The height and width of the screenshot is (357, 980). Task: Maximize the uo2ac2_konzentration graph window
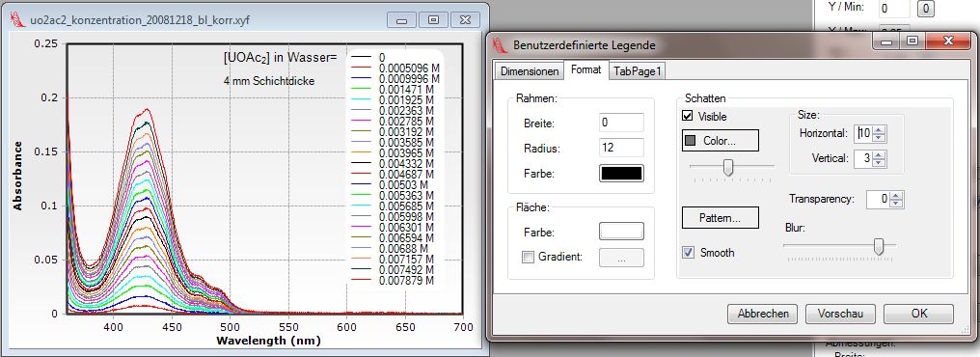[433, 20]
